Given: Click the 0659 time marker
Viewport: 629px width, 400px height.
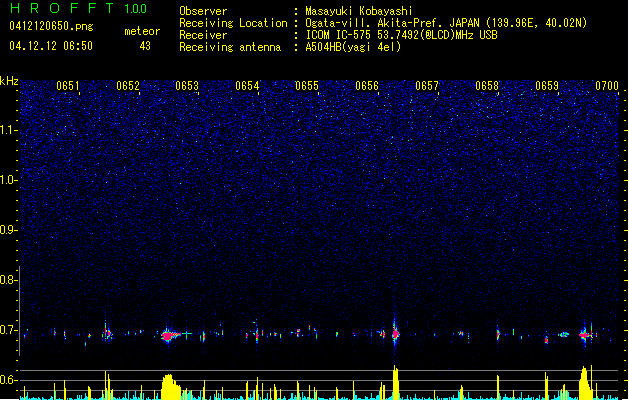Looking at the screenshot, I should coord(547,86).
